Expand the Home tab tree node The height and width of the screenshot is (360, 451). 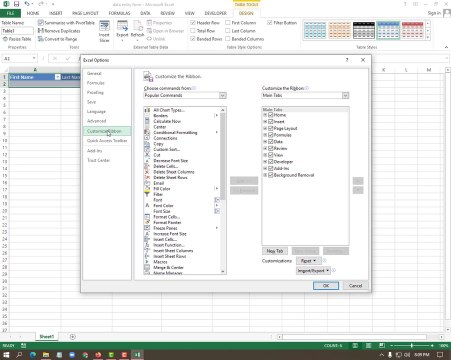pos(265,115)
